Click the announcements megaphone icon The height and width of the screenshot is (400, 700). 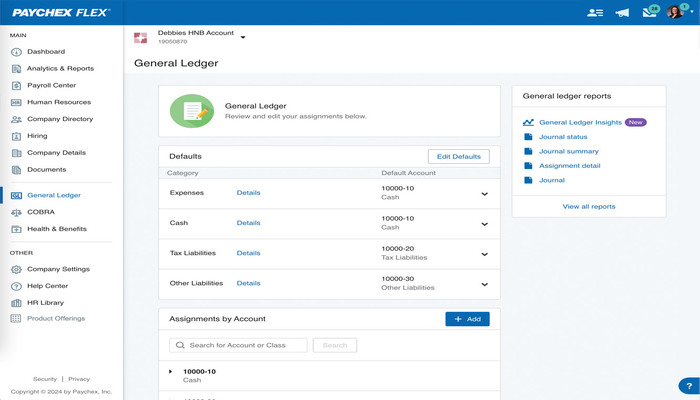[623, 13]
